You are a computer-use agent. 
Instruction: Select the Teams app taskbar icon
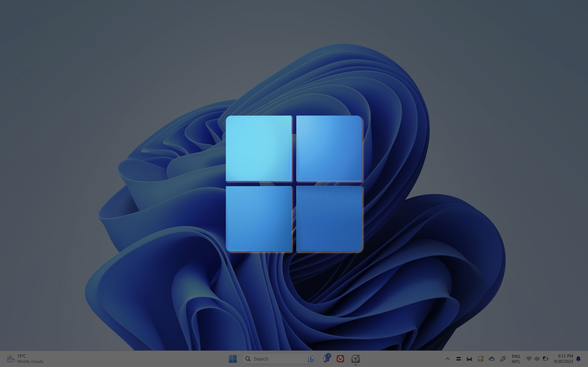326,359
